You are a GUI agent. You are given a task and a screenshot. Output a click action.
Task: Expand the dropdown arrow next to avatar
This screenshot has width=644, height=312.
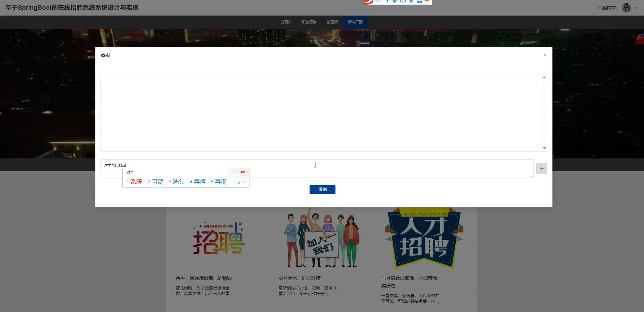[x=635, y=8]
